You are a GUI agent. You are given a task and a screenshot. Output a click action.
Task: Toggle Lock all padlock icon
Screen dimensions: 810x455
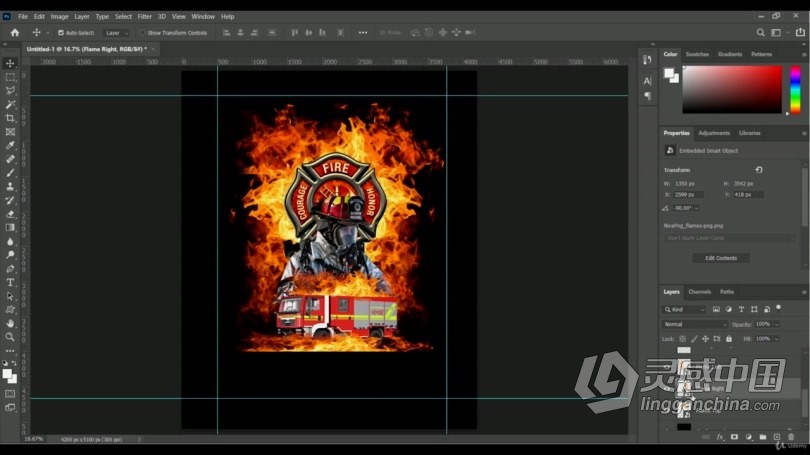728,339
